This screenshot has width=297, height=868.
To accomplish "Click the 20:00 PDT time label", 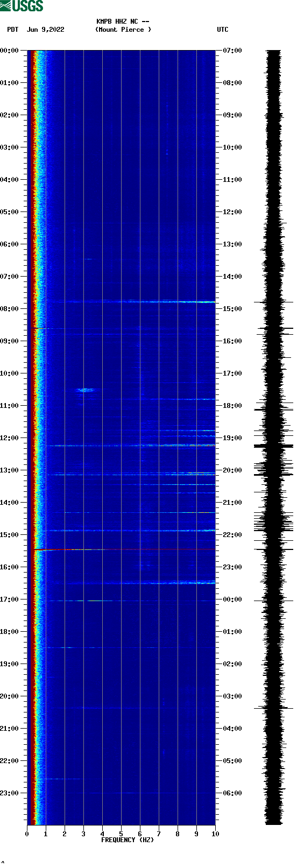I will (9, 696).
